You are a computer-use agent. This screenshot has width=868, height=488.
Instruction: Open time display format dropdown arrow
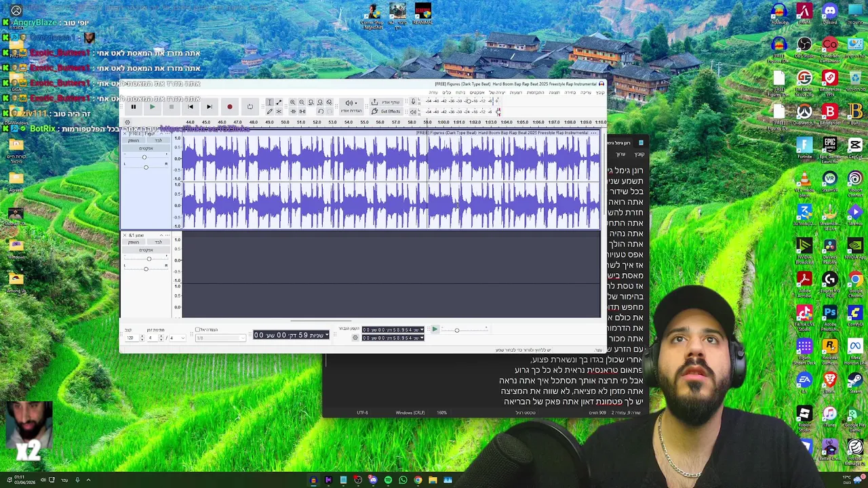point(327,335)
